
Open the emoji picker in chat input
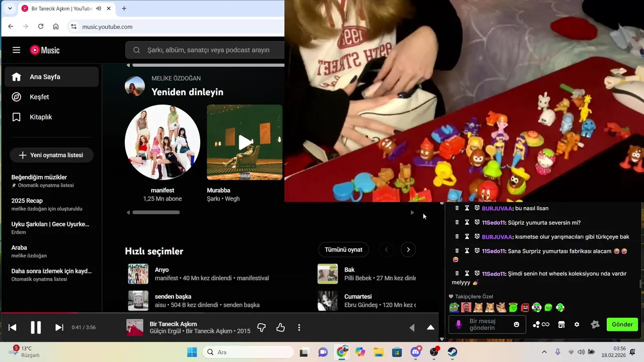[516, 325]
